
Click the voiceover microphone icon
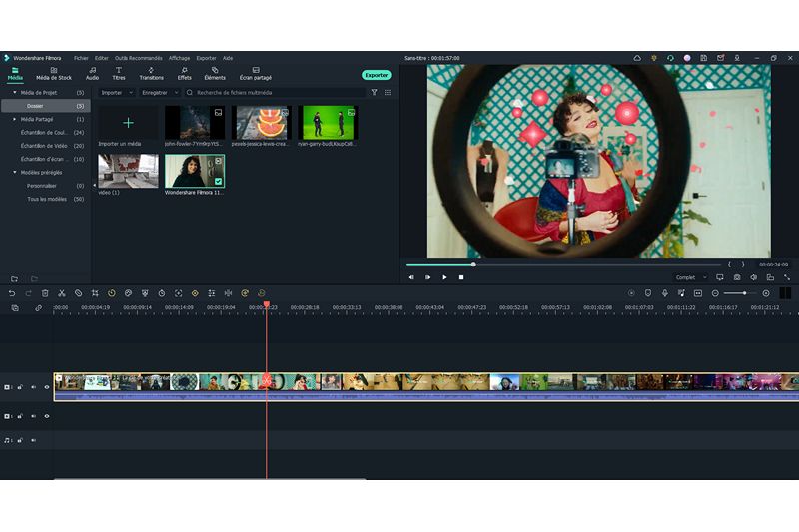(664, 293)
